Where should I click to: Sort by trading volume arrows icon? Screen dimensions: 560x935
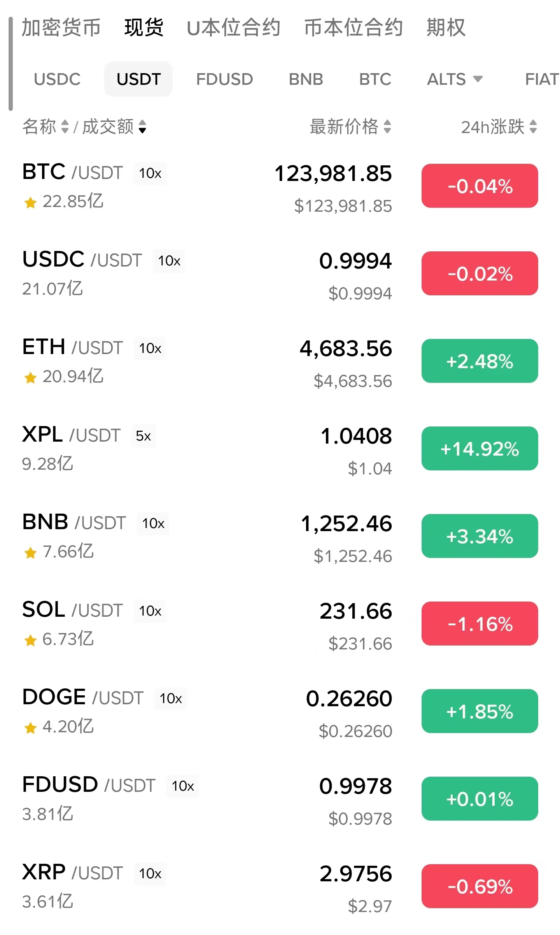tap(142, 126)
